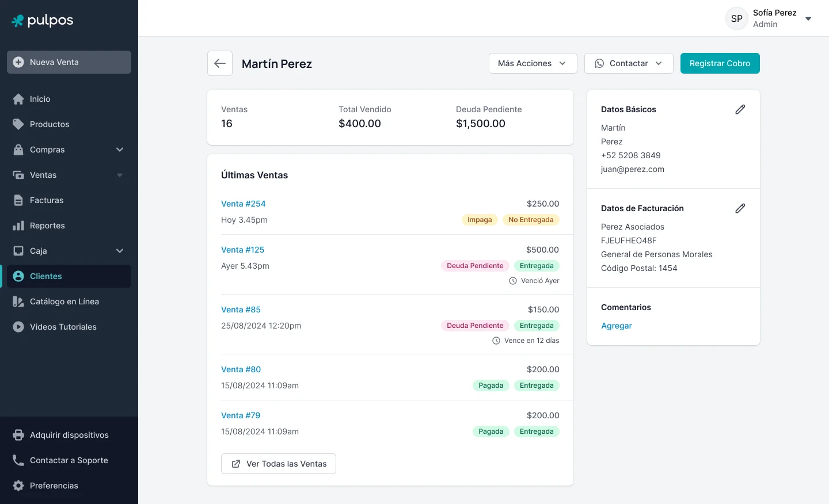829x504 pixels.
Task: Click the Impaga status badge
Action: coord(480,220)
